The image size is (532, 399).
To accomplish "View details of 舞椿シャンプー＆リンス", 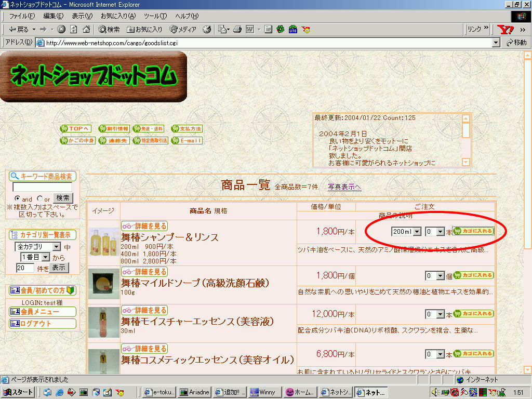I will pyautogui.click(x=144, y=226).
